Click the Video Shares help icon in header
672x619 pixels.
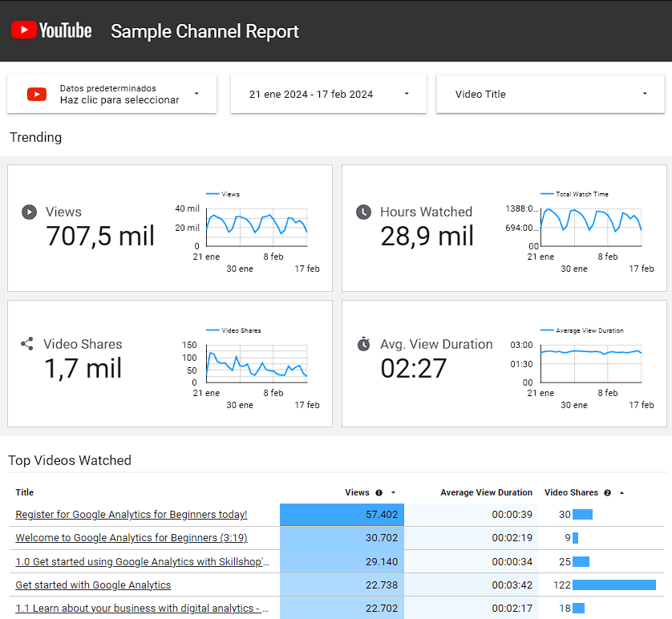[x=607, y=492]
